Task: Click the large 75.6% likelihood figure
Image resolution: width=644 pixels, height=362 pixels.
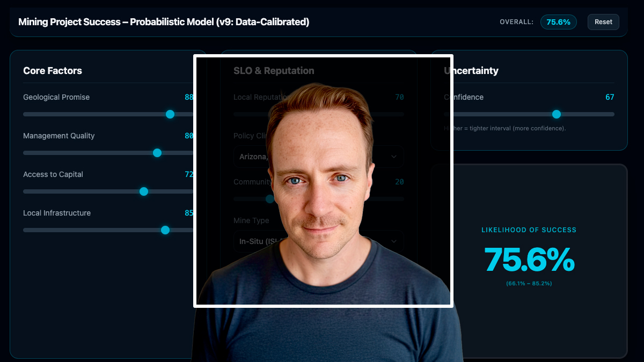Action: point(530,262)
